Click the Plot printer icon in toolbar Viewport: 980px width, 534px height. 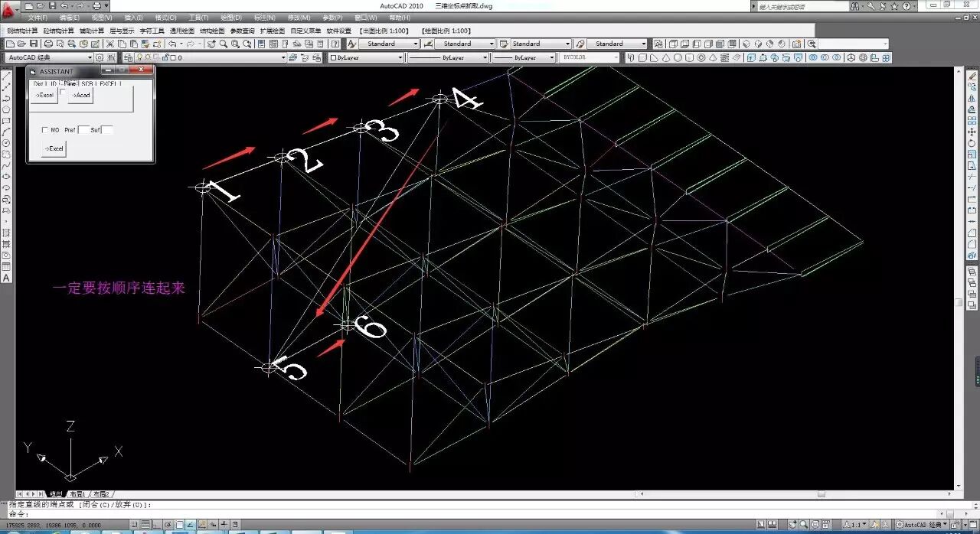click(48, 44)
